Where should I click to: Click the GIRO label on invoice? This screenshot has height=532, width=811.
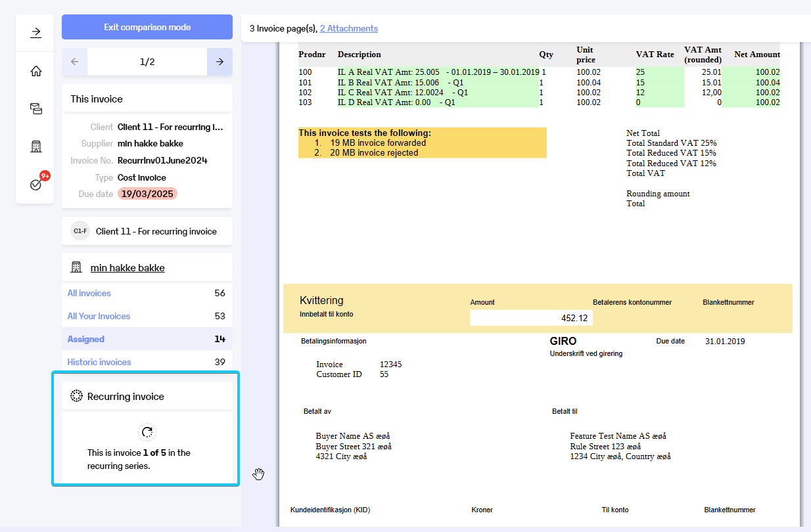coord(563,341)
